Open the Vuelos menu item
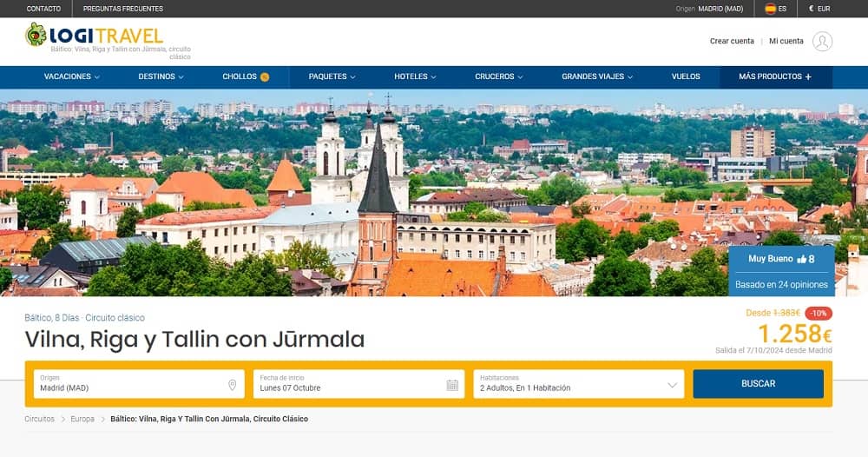This screenshot has height=457, width=868. point(686,76)
